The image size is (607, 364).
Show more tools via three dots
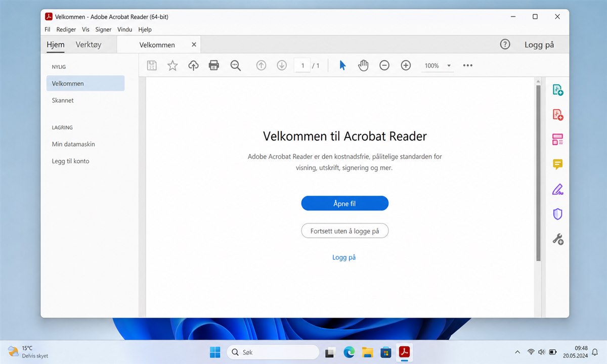pyautogui.click(x=467, y=65)
